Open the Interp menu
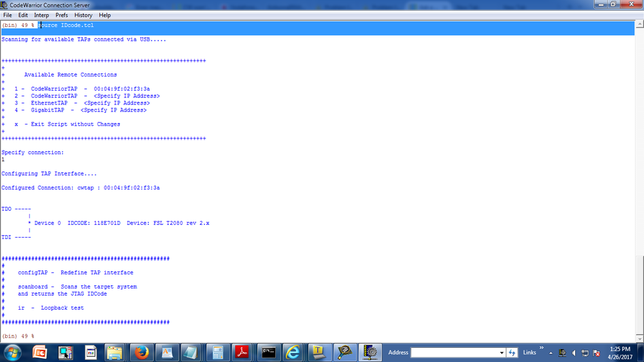Image resolution: width=644 pixels, height=362 pixels. tap(41, 15)
